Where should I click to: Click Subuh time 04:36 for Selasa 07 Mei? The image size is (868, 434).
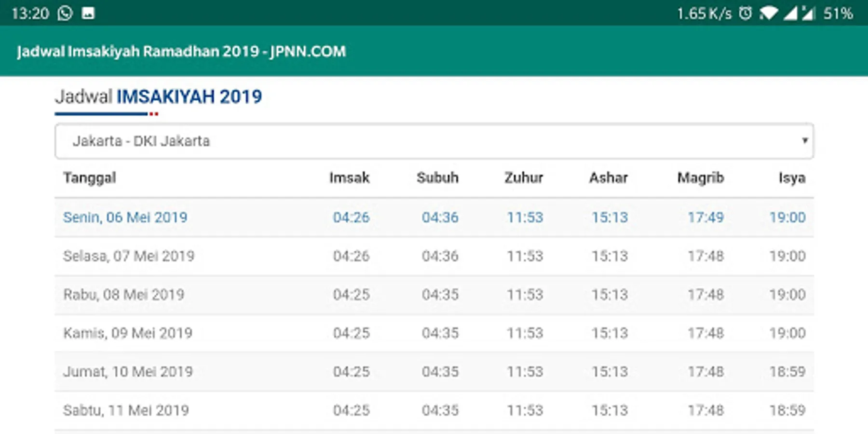[440, 256]
